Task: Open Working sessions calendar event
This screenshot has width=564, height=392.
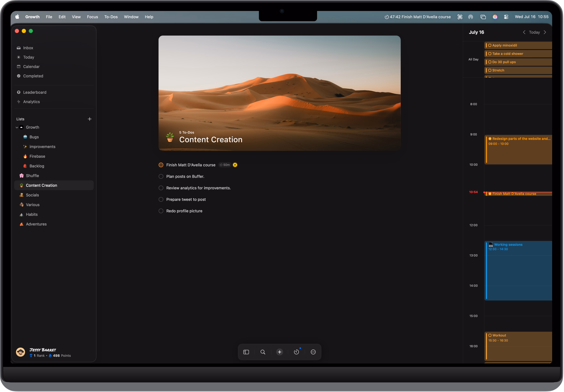Action: (x=518, y=270)
